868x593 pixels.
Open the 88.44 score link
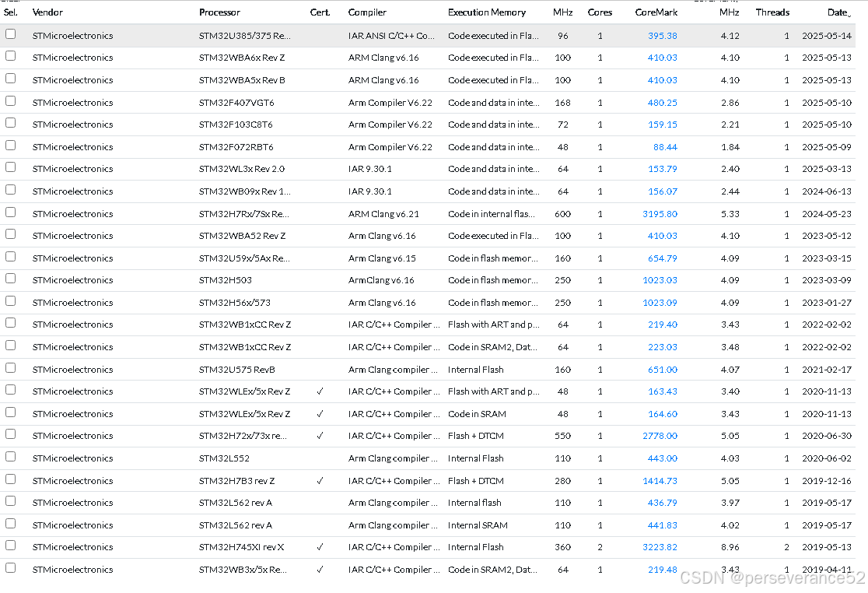(666, 147)
